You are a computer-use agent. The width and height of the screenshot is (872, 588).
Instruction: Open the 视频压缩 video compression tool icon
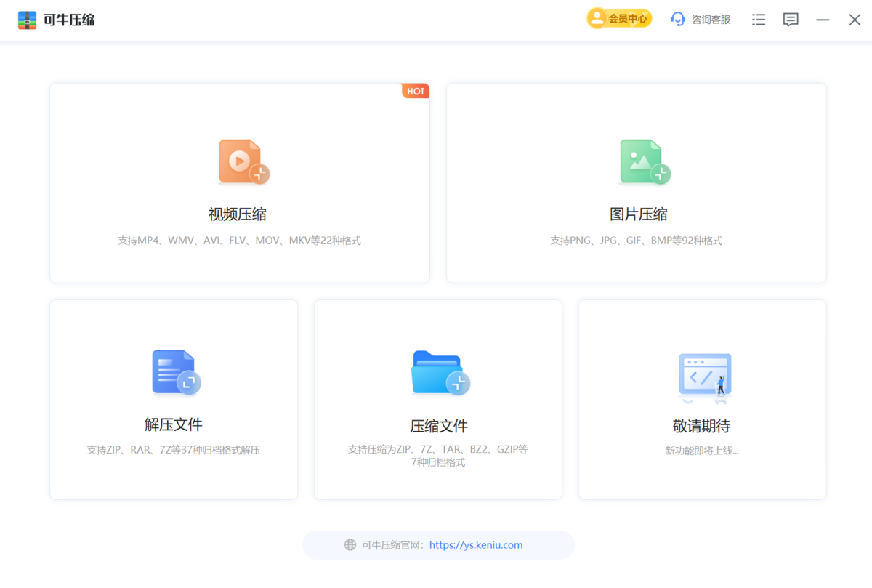point(239,161)
